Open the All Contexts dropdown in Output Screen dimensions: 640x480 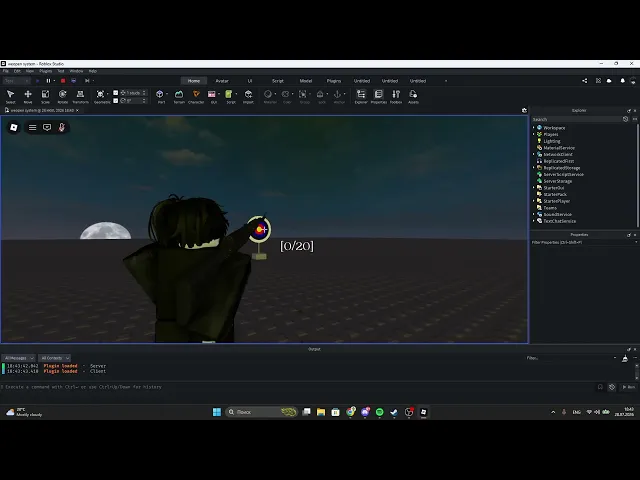coord(55,358)
